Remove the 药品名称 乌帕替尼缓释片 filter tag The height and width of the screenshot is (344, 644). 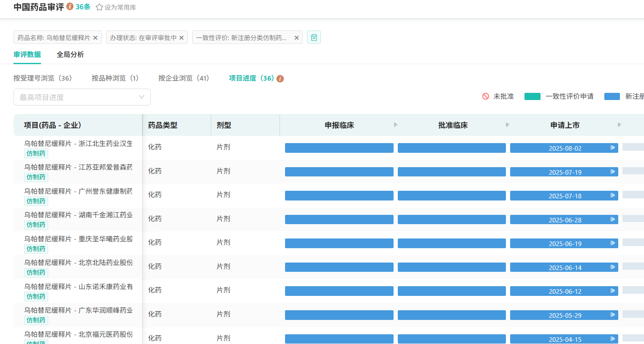[95, 38]
